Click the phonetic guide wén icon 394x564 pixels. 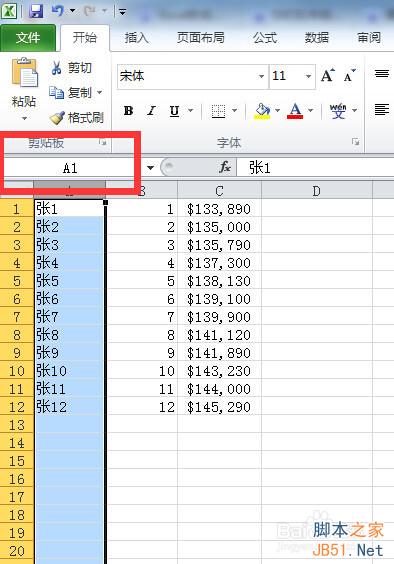(x=338, y=111)
